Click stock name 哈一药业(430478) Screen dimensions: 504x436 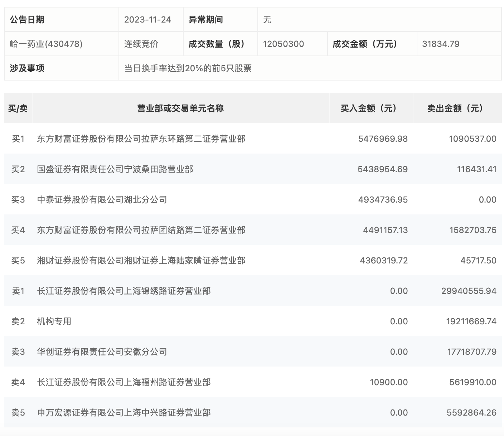pos(46,44)
